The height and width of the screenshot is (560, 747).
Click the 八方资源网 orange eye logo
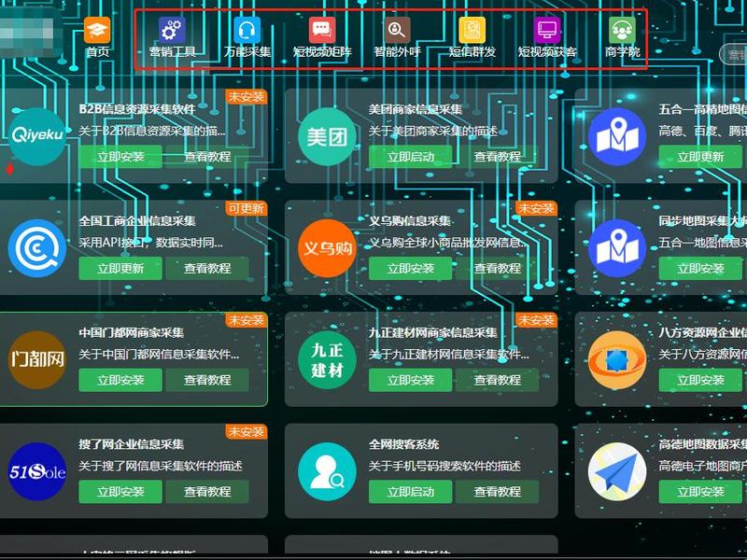(x=617, y=360)
